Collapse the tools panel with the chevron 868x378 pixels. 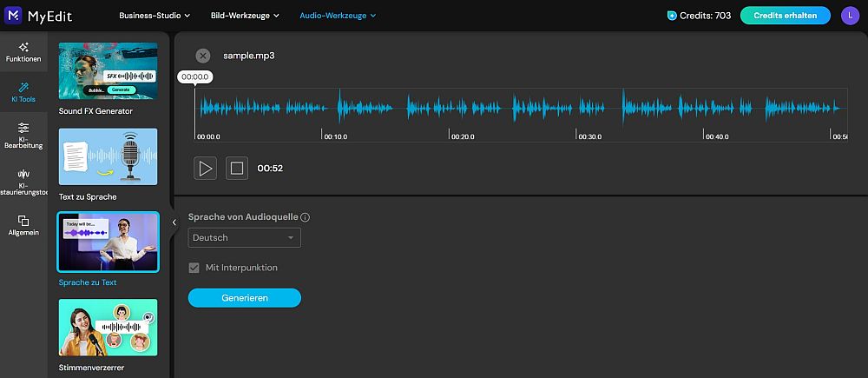coord(174,222)
